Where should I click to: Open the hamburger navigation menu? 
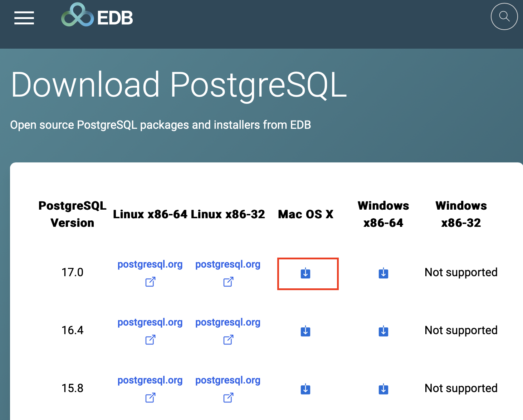tap(24, 18)
